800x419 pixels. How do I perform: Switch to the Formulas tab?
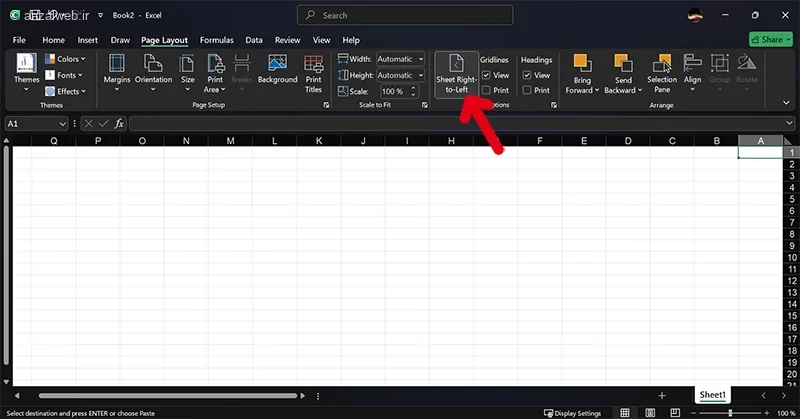[216, 40]
